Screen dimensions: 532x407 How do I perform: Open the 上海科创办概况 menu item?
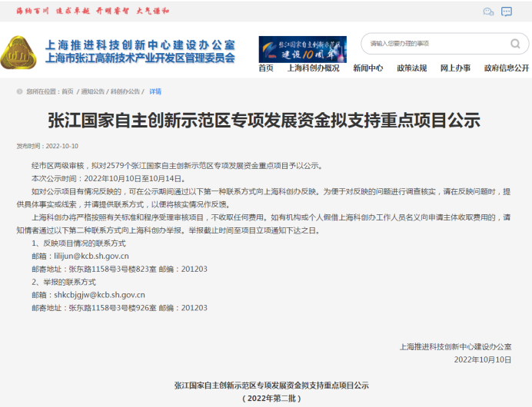pos(313,68)
